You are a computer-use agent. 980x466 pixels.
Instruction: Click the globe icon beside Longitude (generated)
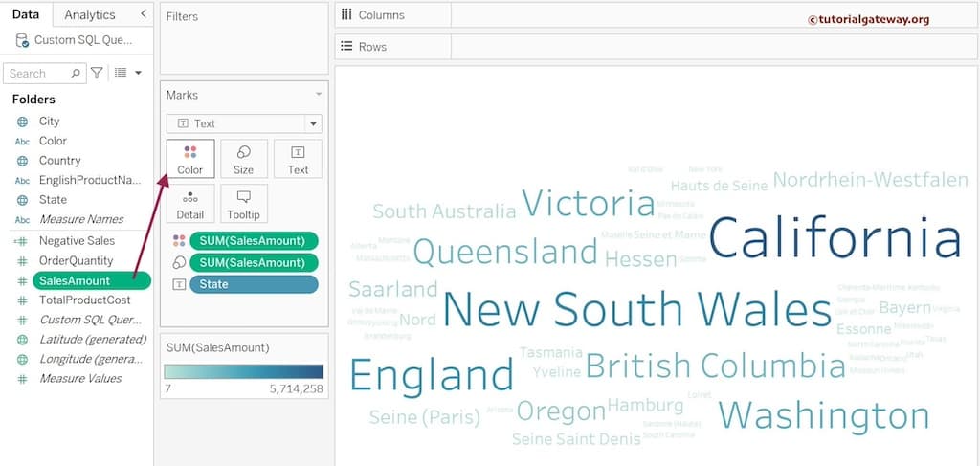23,360
